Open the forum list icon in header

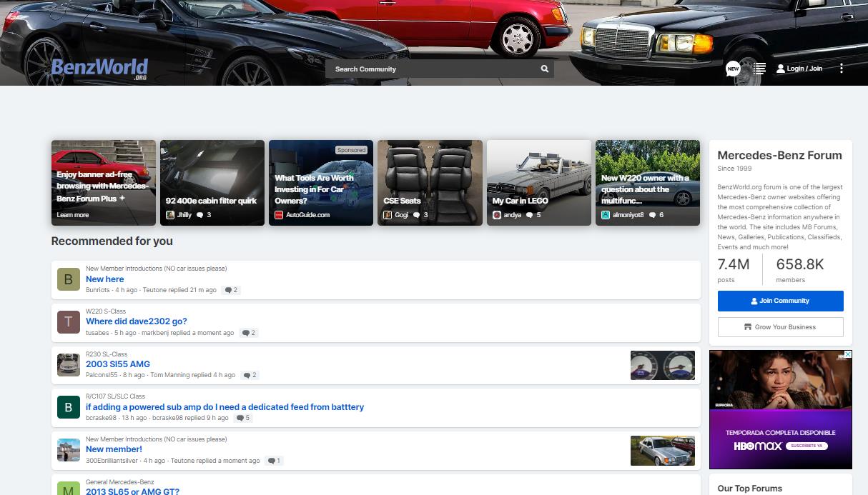point(759,69)
